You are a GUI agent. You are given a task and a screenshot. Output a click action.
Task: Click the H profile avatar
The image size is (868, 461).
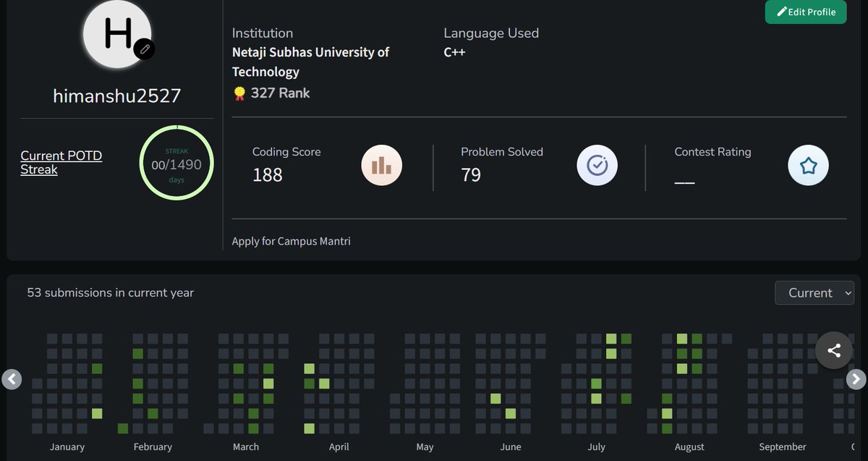pos(119,34)
